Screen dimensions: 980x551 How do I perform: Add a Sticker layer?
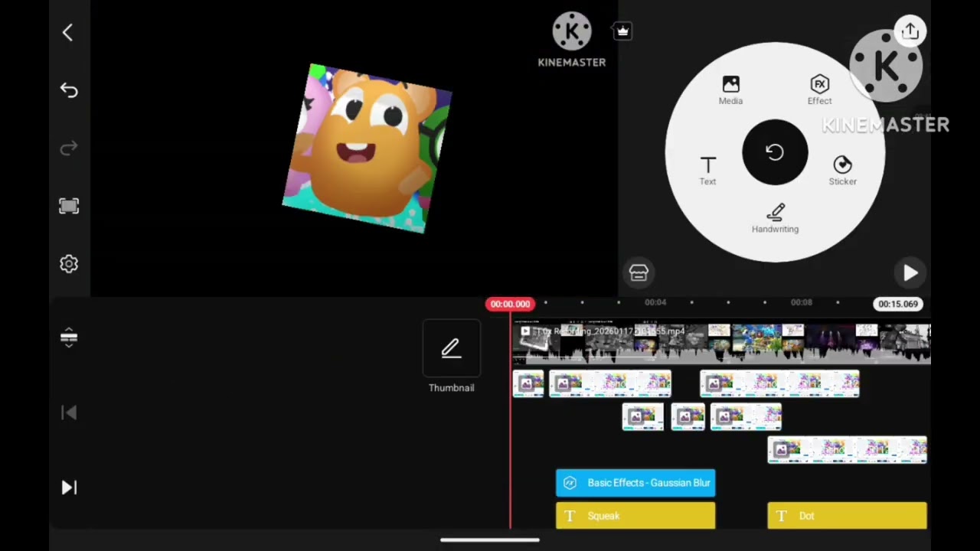coord(842,171)
